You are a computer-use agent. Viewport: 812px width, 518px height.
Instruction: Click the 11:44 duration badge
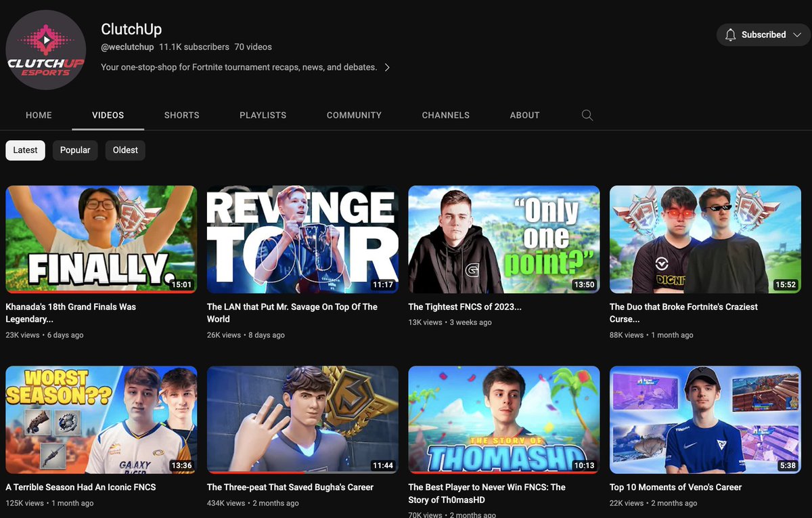(383, 465)
